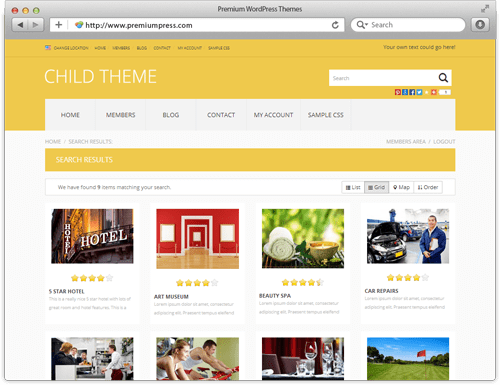Click My Account in the small top bar
Viewport: 500px width, 385px height.
click(x=189, y=48)
